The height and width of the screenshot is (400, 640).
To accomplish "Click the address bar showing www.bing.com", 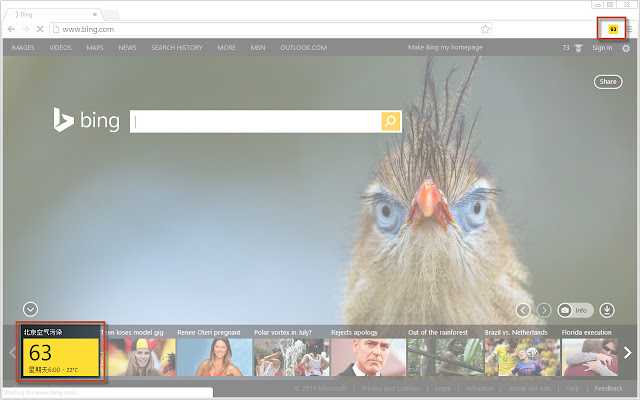I will click(x=271, y=29).
